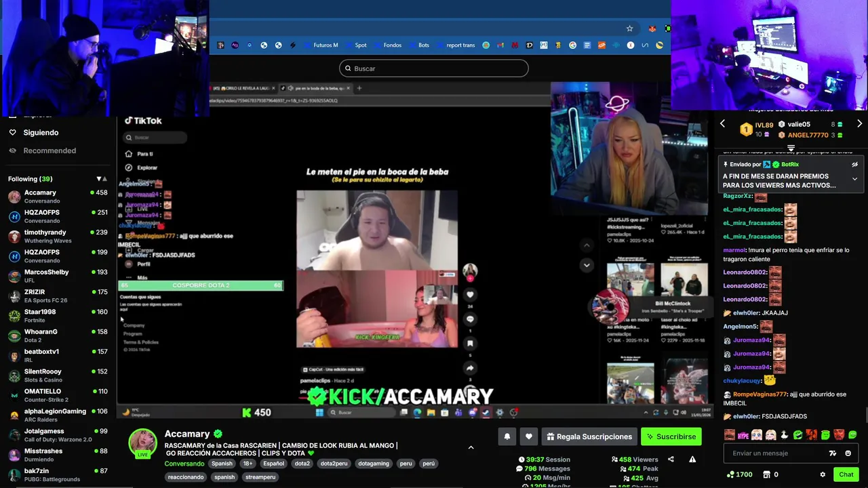Open the MetaMask fox extension icon

(652, 28)
